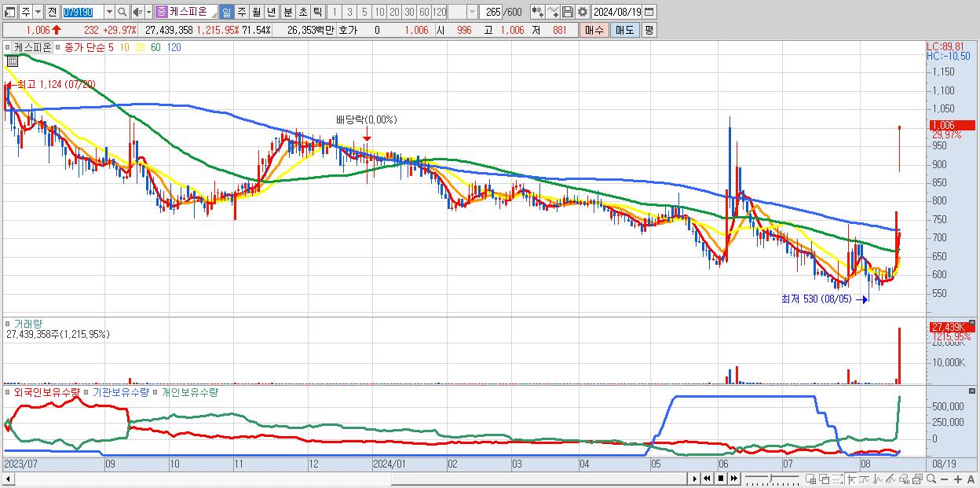This screenshot has width=980, height=488.
Task: Open the data grid icon under the legend
Action: point(12,61)
